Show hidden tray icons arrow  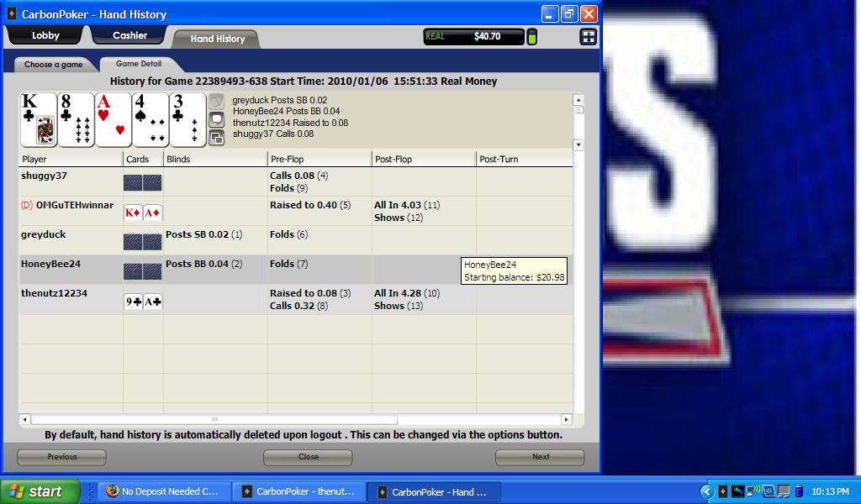(705, 491)
